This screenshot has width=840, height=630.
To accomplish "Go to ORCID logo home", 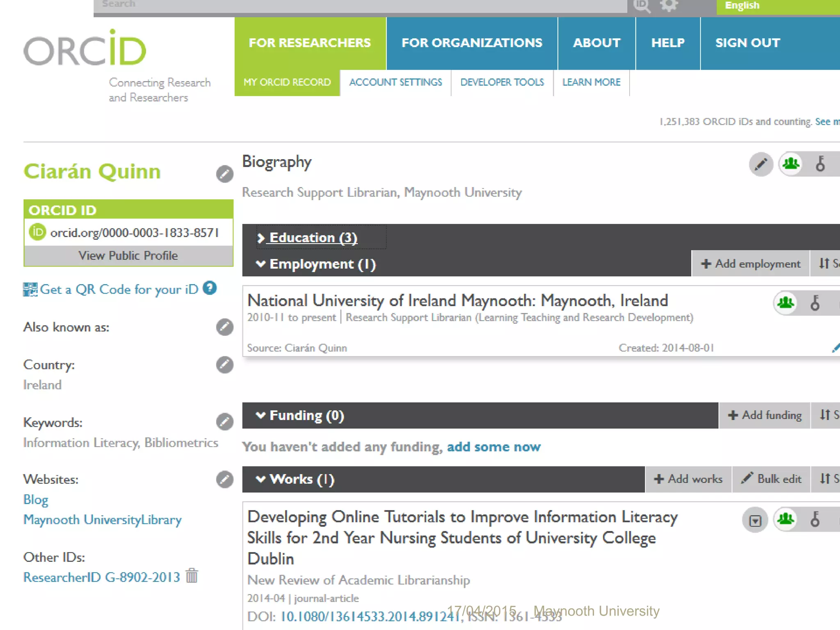I will (85, 48).
